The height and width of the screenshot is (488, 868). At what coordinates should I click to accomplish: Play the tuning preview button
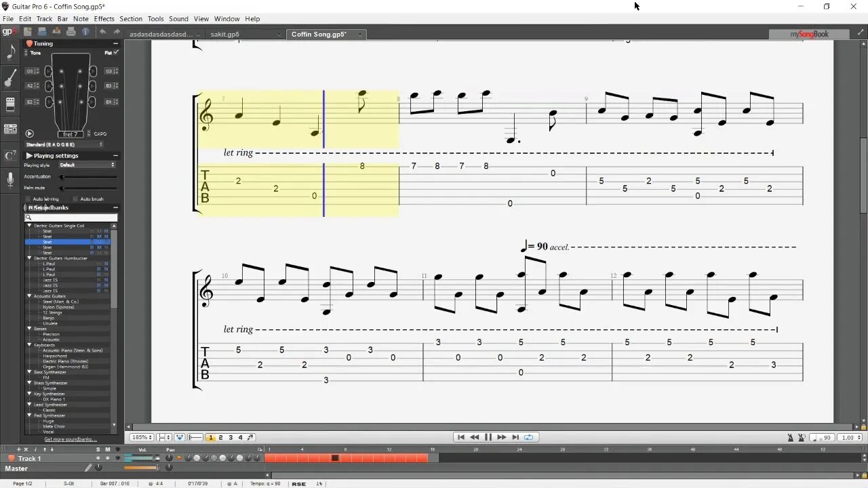click(x=29, y=134)
